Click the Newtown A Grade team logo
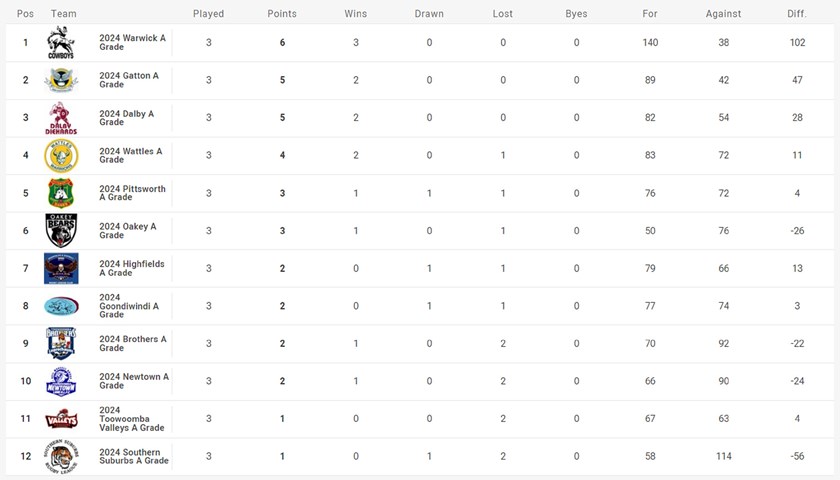 click(x=61, y=381)
